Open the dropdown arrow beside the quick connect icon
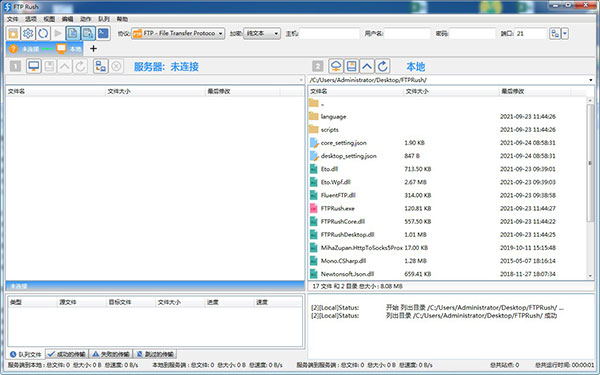 [565, 34]
